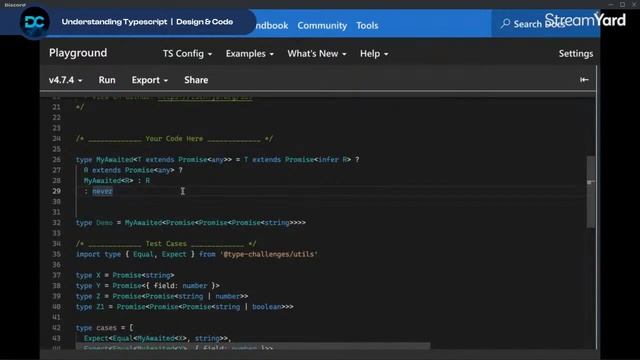Expand the Export dropdown
The height and width of the screenshot is (360, 640).
coord(149,80)
